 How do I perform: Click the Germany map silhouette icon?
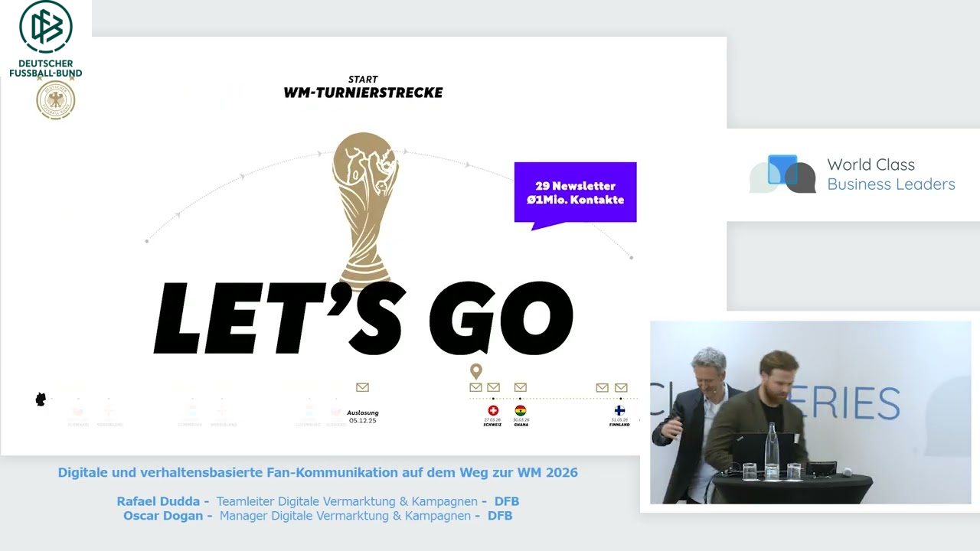pyautogui.click(x=41, y=399)
